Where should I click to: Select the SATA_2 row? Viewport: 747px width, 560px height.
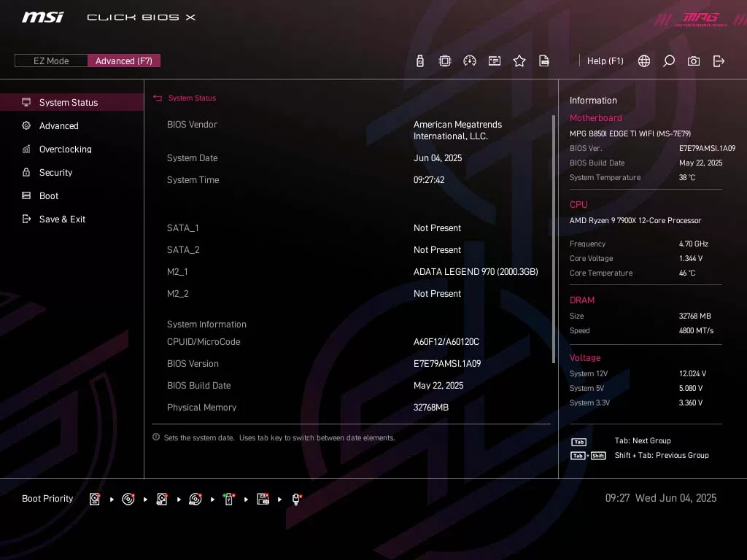click(x=352, y=250)
